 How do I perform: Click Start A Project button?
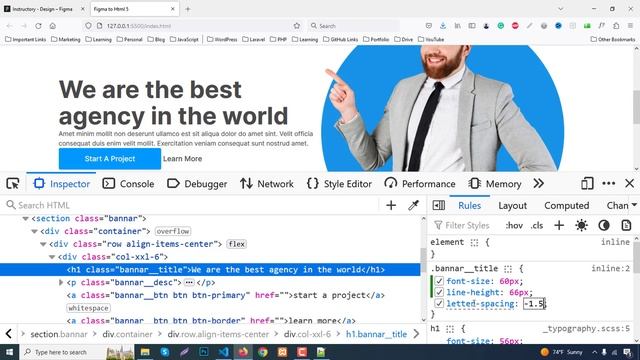(110, 159)
